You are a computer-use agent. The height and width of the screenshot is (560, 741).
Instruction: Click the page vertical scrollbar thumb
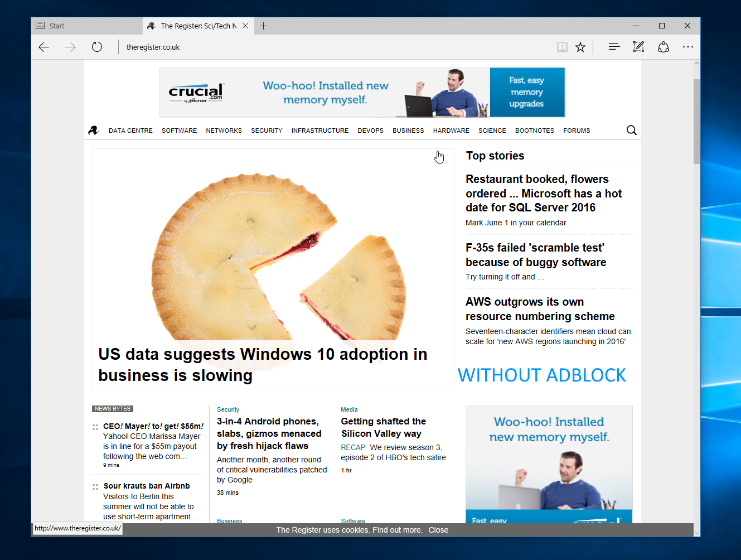click(696, 122)
